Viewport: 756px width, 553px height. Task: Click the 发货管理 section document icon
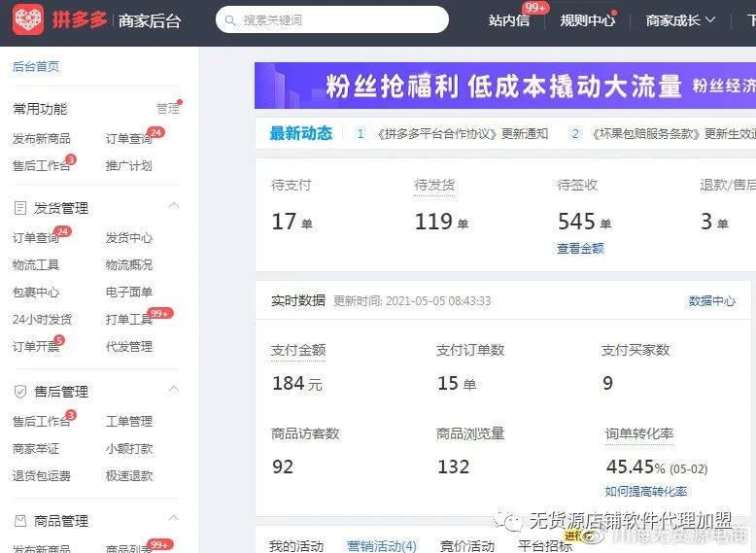(x=20, y=208)
